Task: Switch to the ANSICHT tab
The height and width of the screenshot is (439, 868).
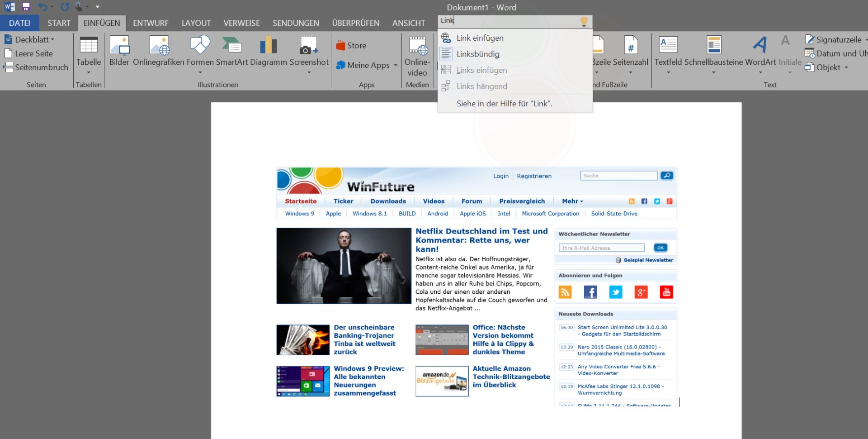Action: [x=409, y=23]
